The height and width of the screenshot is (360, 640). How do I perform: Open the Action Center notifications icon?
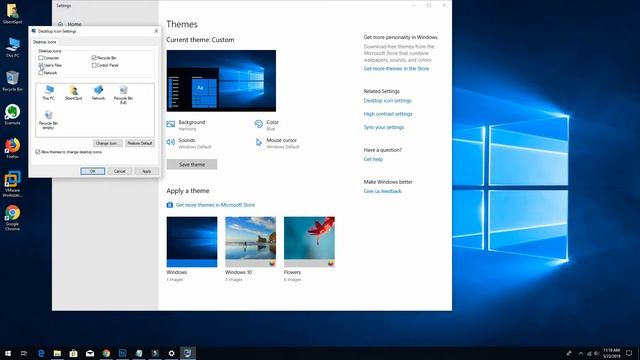(629, 353)
